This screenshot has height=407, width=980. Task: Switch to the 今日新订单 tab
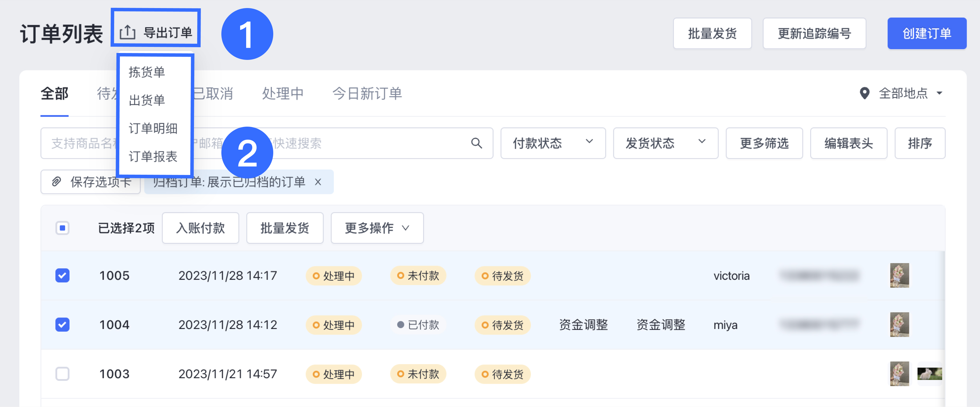tap(367, 93)
